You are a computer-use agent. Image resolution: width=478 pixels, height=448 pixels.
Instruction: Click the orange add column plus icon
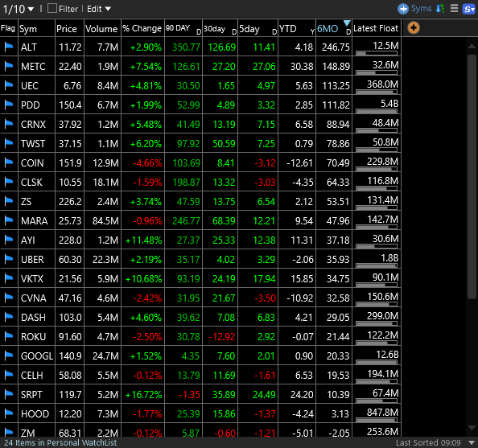click(x=414, y=28)
